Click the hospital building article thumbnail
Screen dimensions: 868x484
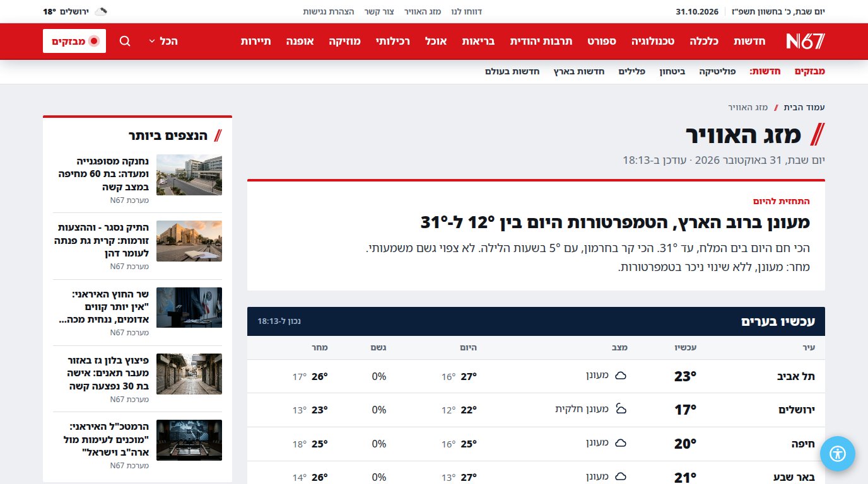tap(189, 175)
